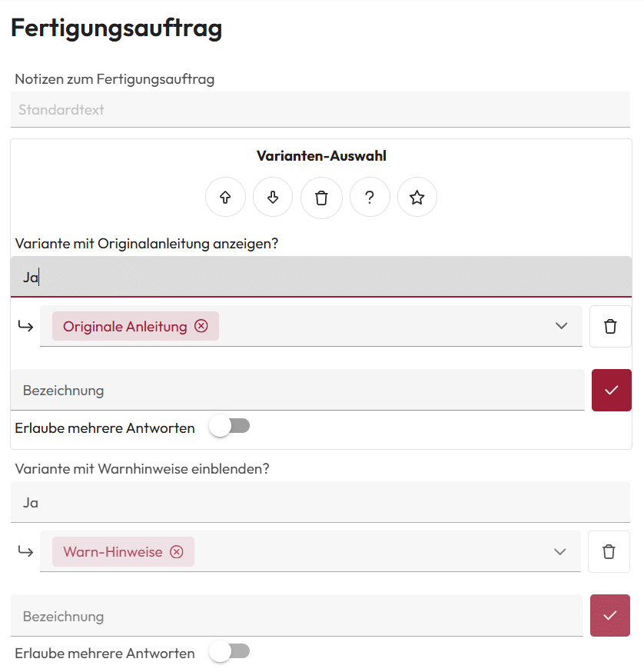Viewport: 644px width, 672px height.
Task: Select the Fertigungsauftrag heading
Action: [x=116, y=28]
